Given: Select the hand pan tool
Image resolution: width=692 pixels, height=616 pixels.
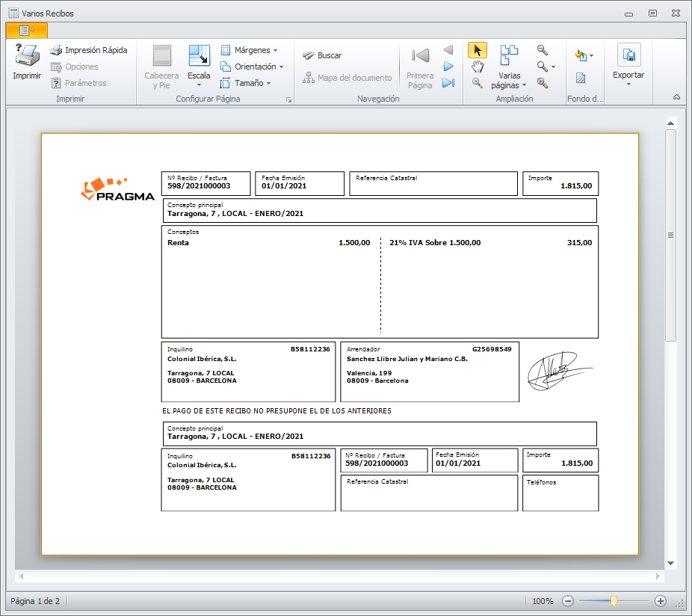Looking at the screenshot, I should (477, 67).
